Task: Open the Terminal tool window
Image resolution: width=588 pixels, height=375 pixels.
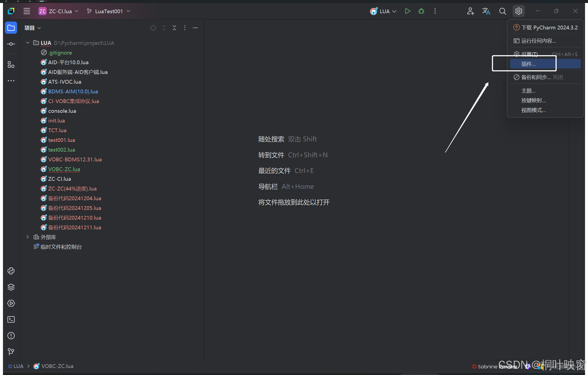Action: pos(11,319)
